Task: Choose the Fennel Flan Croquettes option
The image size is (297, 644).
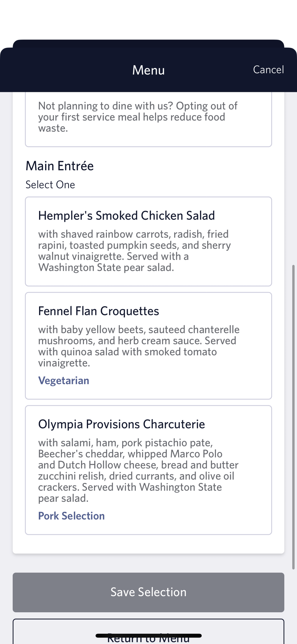Action: [98, 311]
